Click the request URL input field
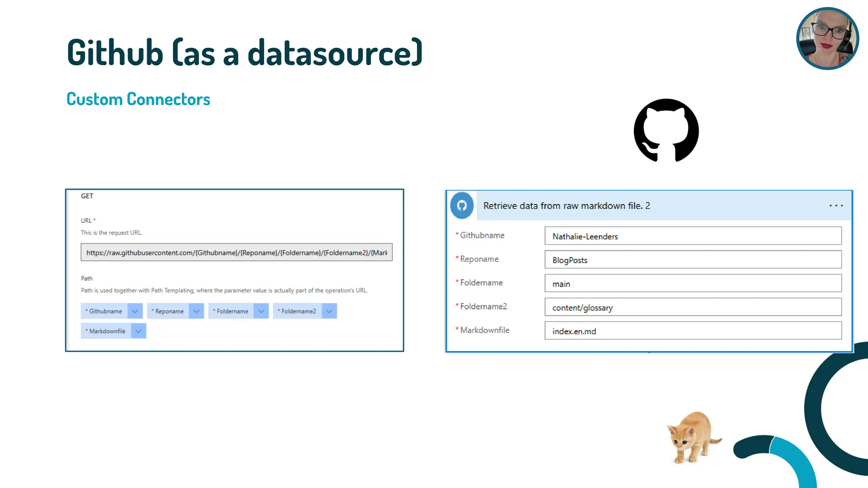Image resolution: width=868 pixels, height=488 pixels. pyautogui.click(x=236, y=252)
